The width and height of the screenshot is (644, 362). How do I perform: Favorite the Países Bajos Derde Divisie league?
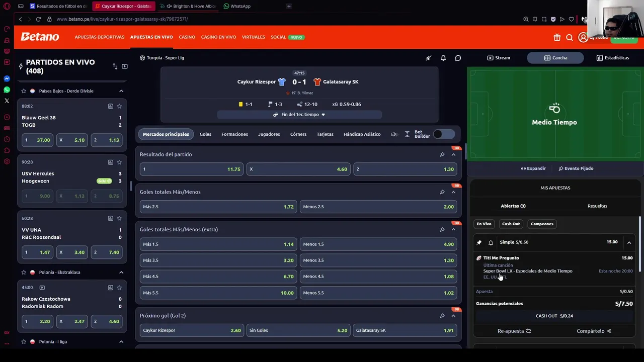pyautogui.click(x=24, y=91)
